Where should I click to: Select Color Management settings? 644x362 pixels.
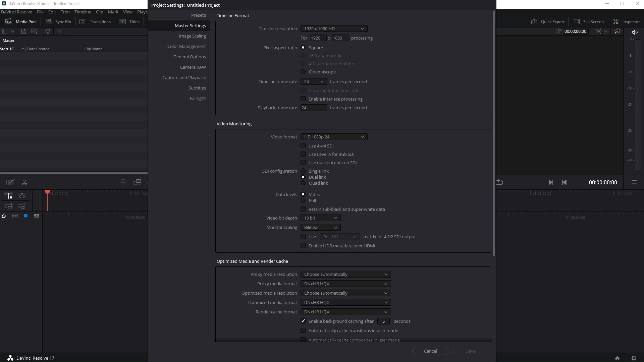(186, 46)
